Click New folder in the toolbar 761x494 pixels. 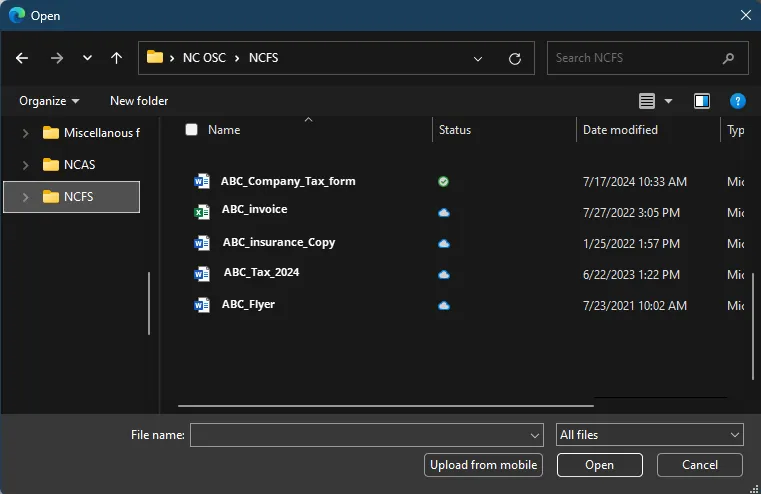pyautogui.click(x=139, y=101)
